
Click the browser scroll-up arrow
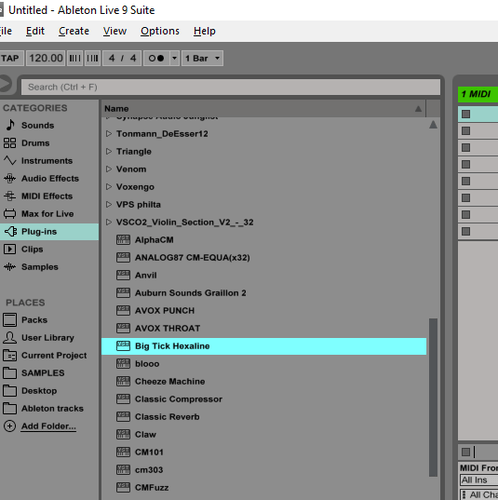tap(433, 125)
